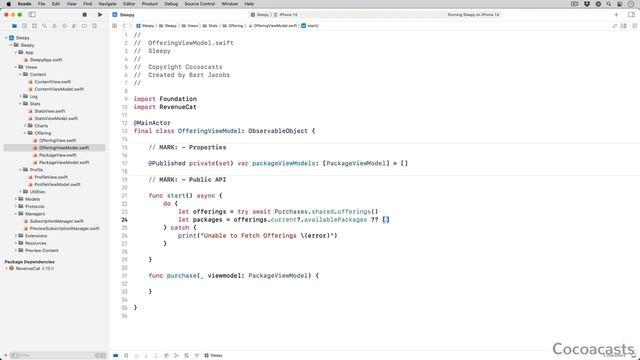Open the Product menu

[x=150, y=4]
